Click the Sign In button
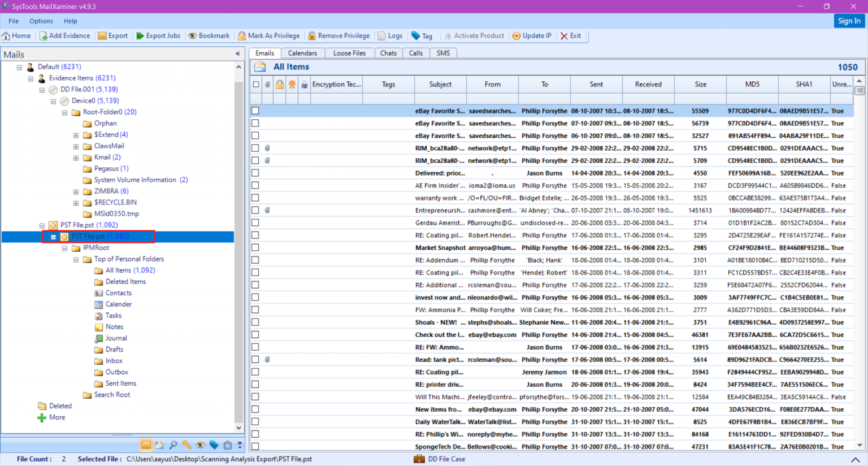 (x=849, y=20)
